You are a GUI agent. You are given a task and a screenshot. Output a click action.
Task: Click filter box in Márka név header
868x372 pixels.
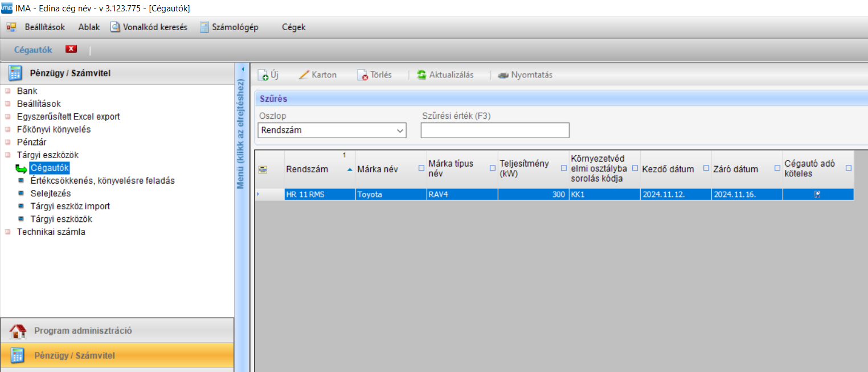[x=421, y=168]
